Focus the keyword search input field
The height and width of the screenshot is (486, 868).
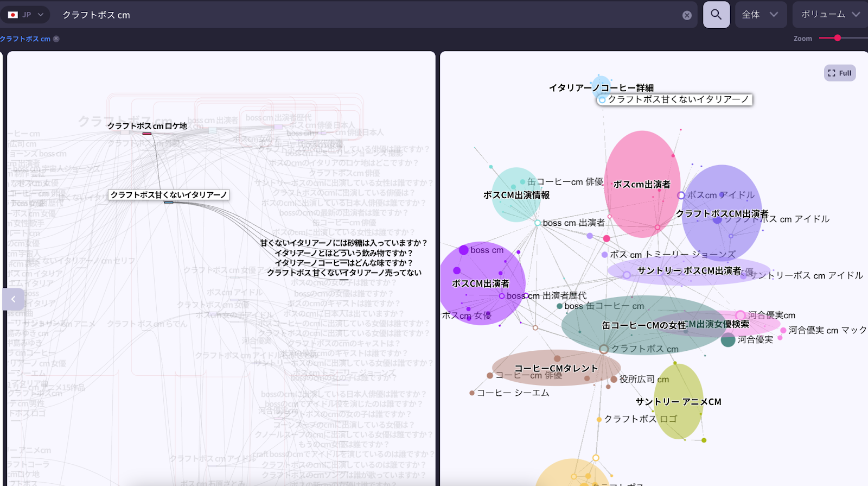click(369, 15)
